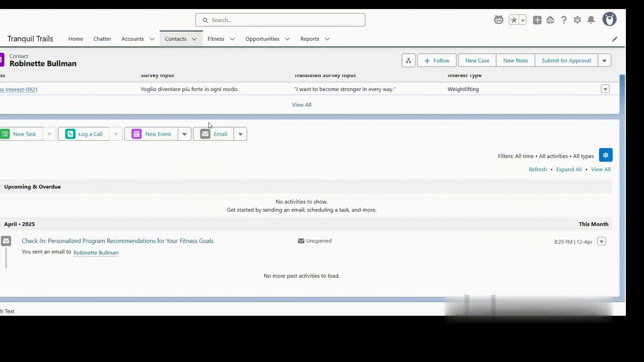Open the New Task dropdown arrow
This screenshot has width=644, height=362.
click(x=49, y=134)
